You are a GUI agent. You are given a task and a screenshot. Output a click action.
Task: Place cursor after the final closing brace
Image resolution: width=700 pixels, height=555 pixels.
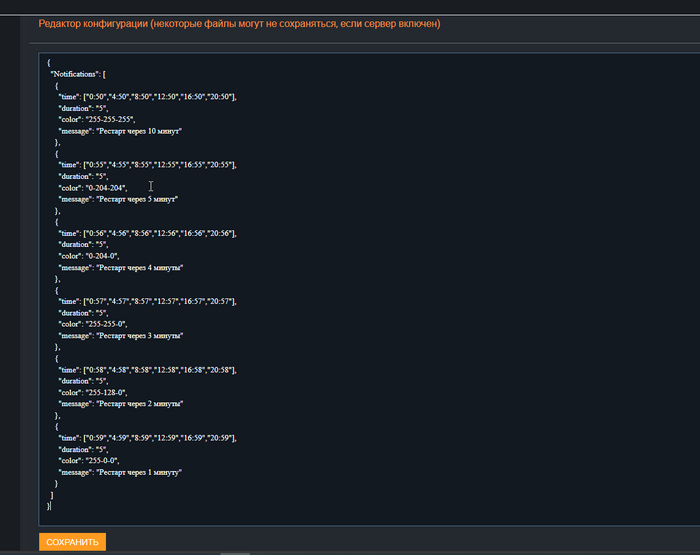(51, 507)
